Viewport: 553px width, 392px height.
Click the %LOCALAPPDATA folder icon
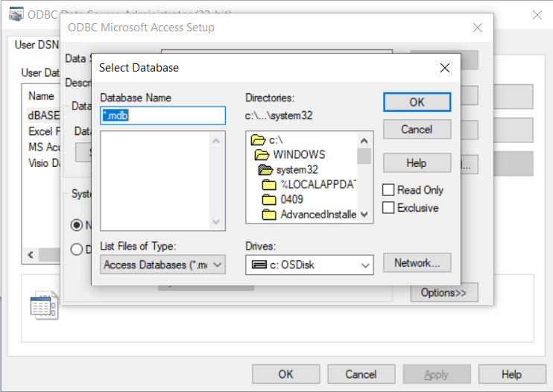(x=269, y=184)
